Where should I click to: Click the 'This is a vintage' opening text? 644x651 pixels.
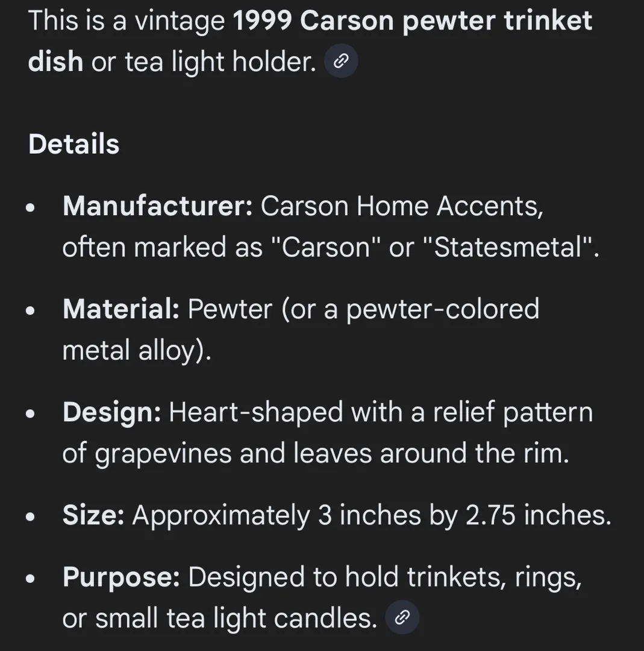click(x=127, y=21)
